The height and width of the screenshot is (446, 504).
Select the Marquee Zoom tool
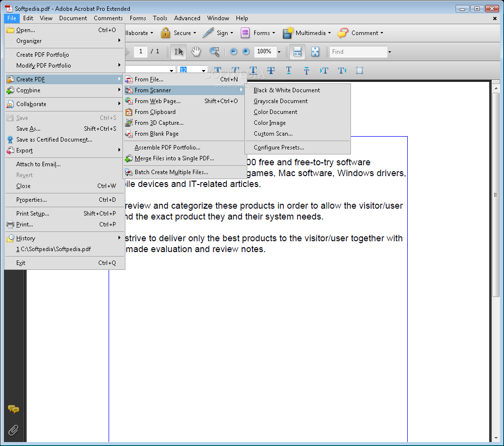[214, 51]
